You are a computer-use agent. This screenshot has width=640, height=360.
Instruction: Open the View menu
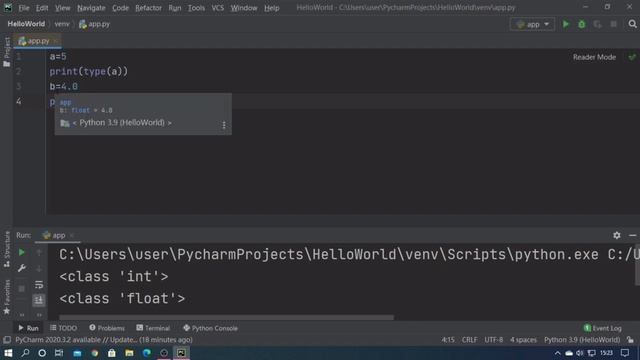[62, 8]
